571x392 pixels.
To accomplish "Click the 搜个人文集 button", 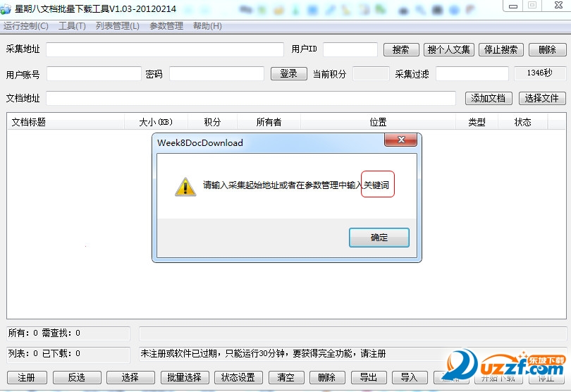I will tap(448, 49).
